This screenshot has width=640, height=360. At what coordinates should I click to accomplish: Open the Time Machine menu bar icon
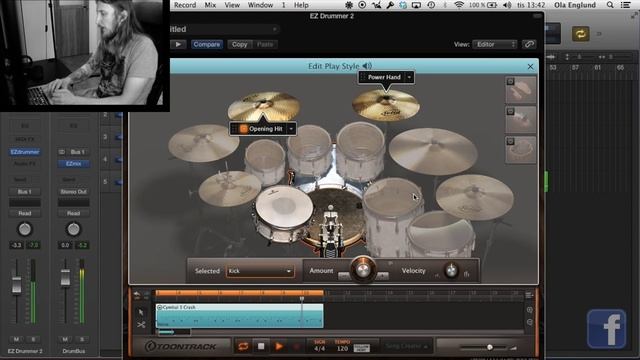[x=431, y=5]
